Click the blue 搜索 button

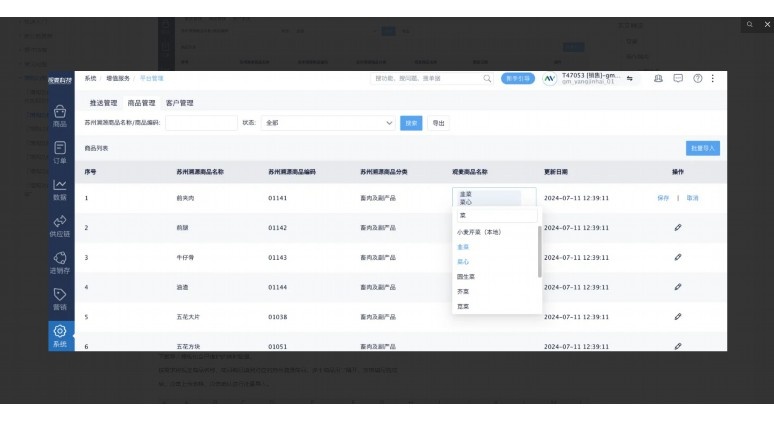click(411, 123)
